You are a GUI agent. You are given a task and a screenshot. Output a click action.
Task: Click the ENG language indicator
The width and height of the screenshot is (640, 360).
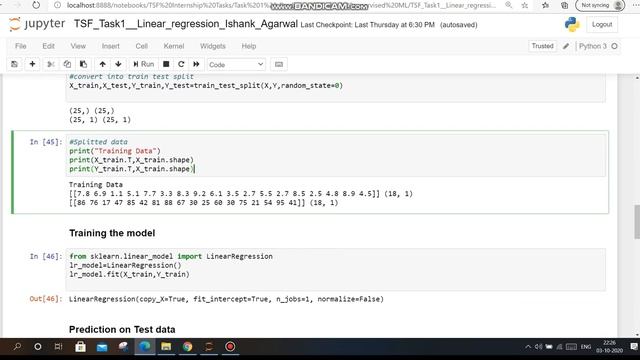point(586,347)
